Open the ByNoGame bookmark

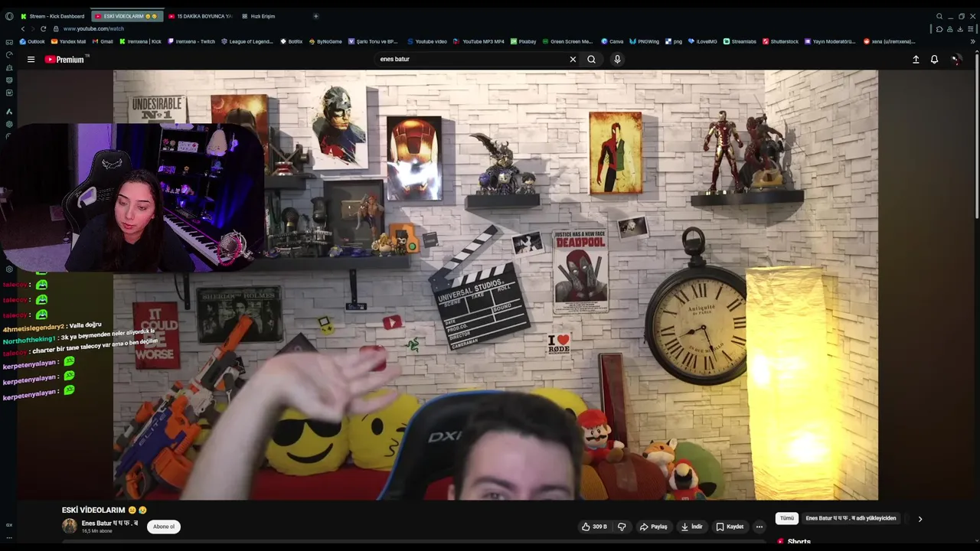(x=325, y=41)
